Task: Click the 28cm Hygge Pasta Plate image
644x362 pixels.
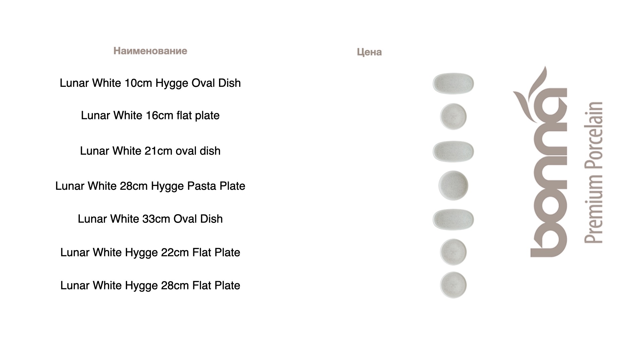Action: click(453, 185)
